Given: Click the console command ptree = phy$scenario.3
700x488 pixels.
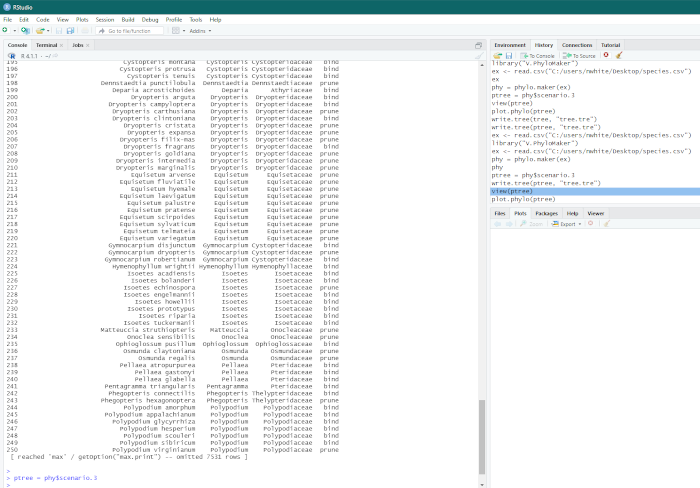Looking at the screenshot, I should pos(55,478).
